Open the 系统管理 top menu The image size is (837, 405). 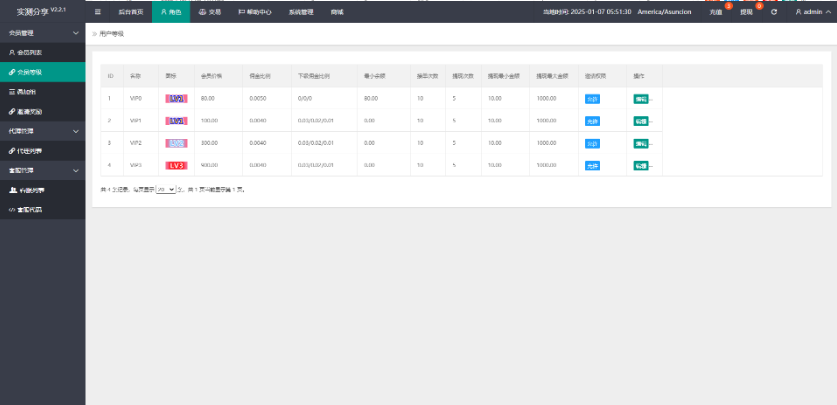(301, 12)
